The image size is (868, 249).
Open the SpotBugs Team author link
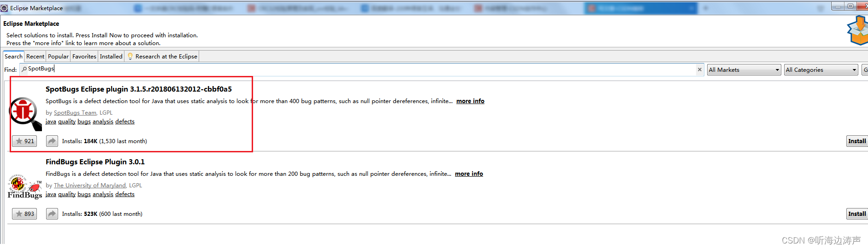pos(75,113)
